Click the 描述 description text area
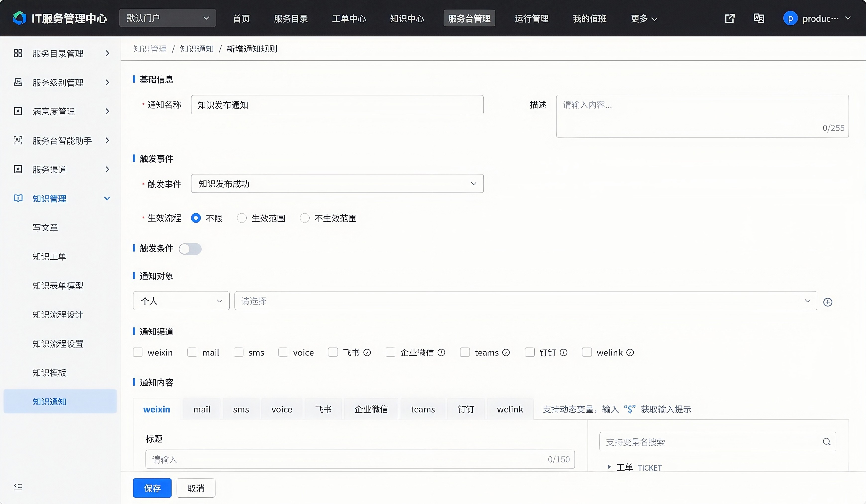 [702, 116]
